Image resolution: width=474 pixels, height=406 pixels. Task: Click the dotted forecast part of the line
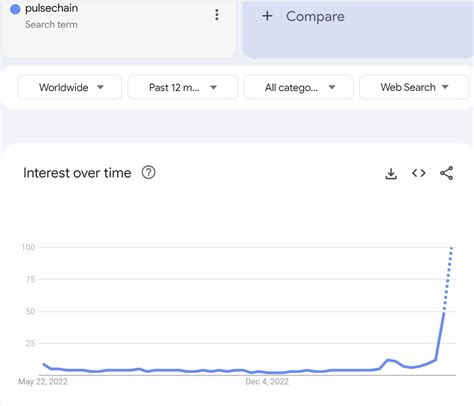click(x=448, y=279)
